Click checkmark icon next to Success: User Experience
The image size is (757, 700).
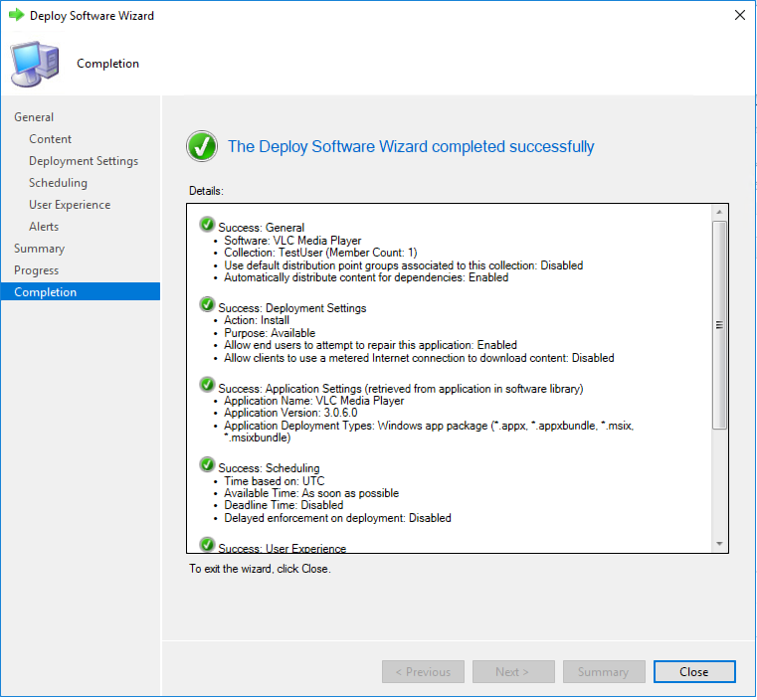[207, 545]
